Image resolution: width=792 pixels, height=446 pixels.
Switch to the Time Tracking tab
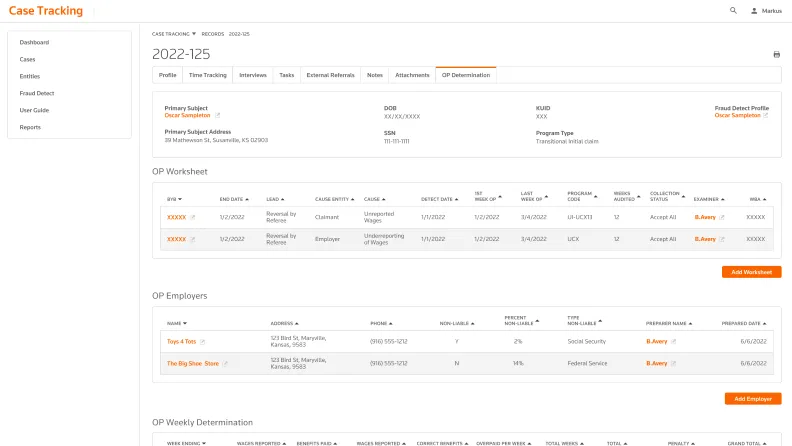pos(207,75)
